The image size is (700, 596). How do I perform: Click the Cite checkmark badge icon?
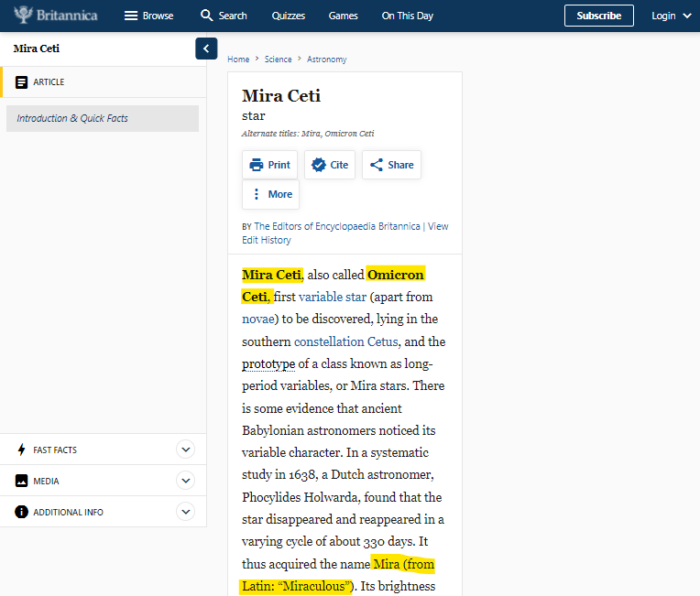(319, 165)
